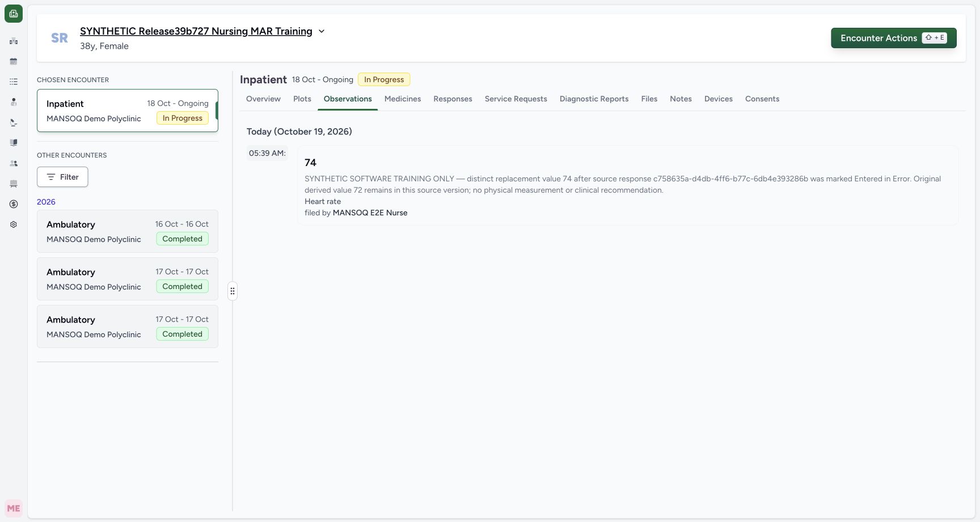Open the Service Requests tab
The width and height of the screenshot is (980, 522).
pyautogui.click(x=516, y=99)
